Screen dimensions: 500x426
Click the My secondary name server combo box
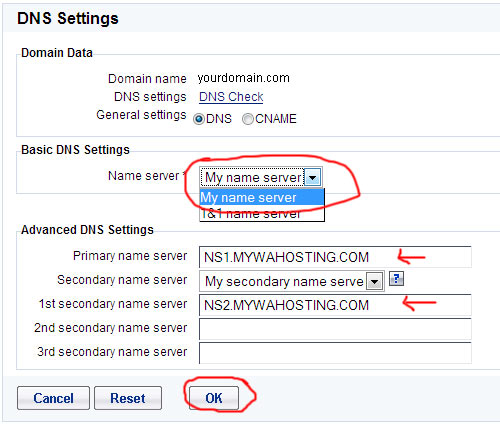(x=292, y=281)
